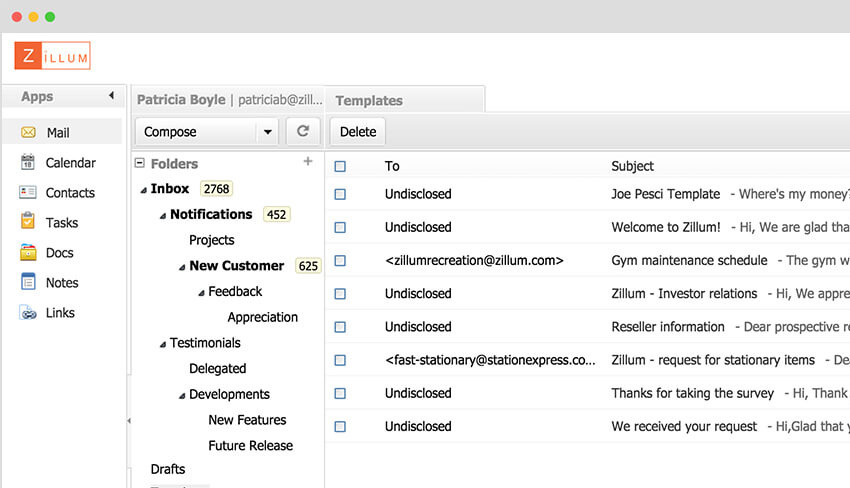Open the Docs folder icon
850x488 pixels.
(x=28, y=252)
